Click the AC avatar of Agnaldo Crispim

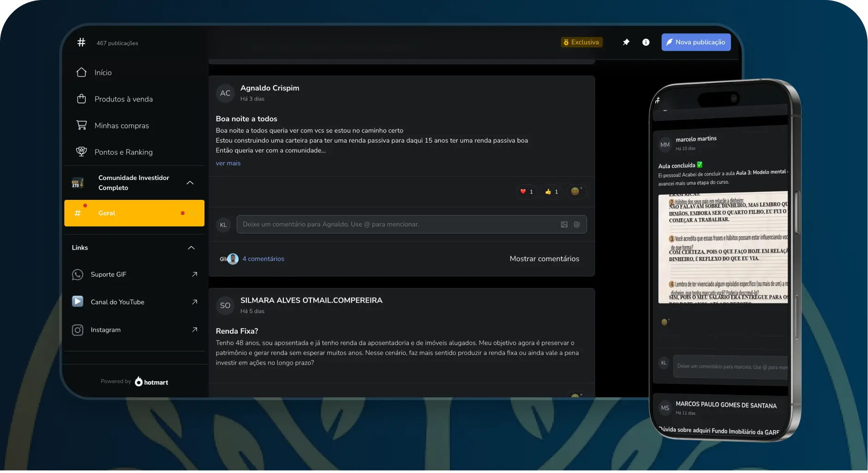tap(225, 93)
